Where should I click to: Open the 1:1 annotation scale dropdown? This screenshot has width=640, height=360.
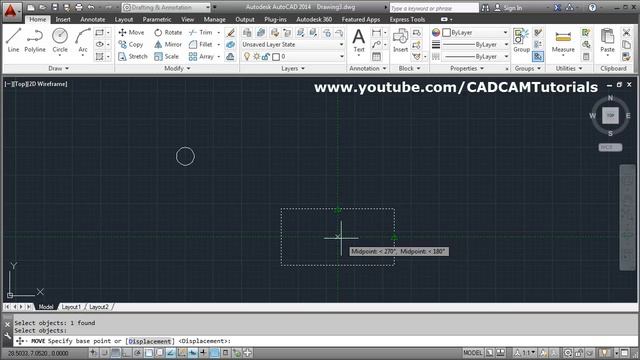coord(524,353)
